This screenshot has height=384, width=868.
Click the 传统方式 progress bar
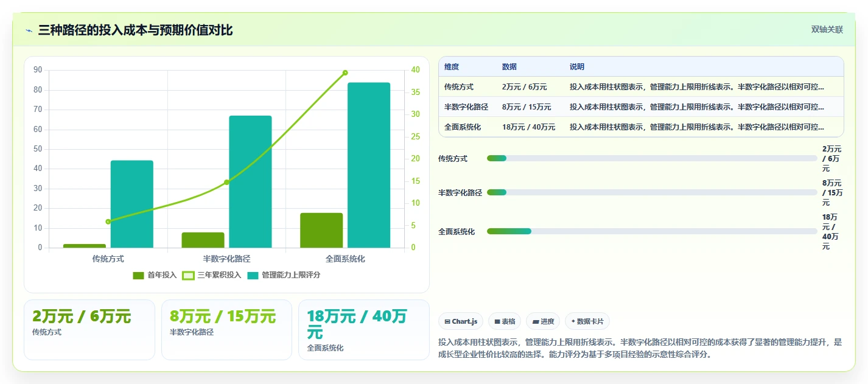point(652,158)
